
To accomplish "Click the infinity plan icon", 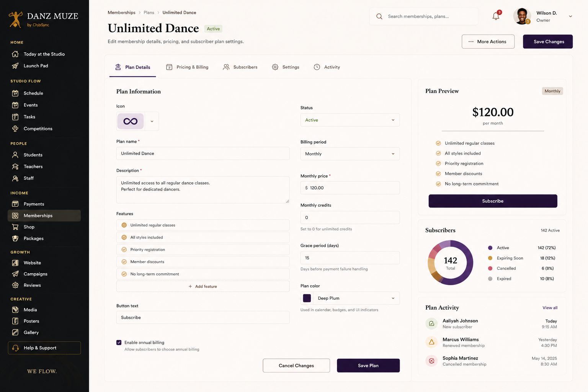I will click(x=131, y=121).
